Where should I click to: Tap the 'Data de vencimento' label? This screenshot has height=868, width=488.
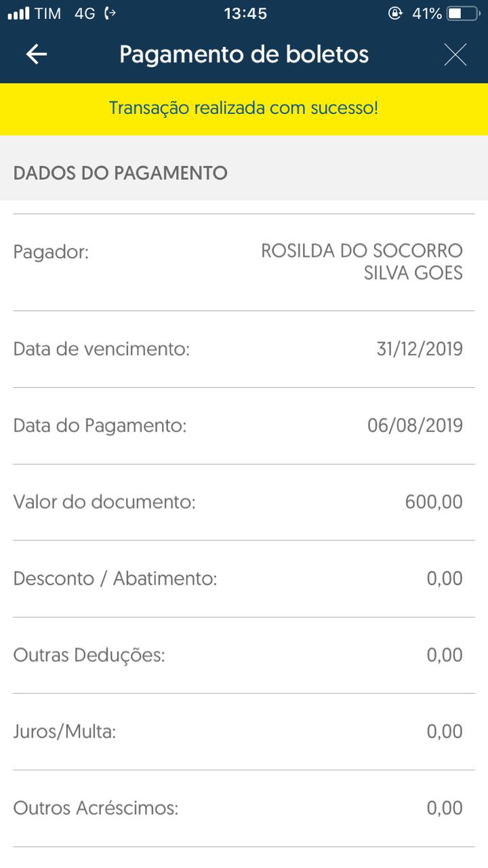(102, 349)
